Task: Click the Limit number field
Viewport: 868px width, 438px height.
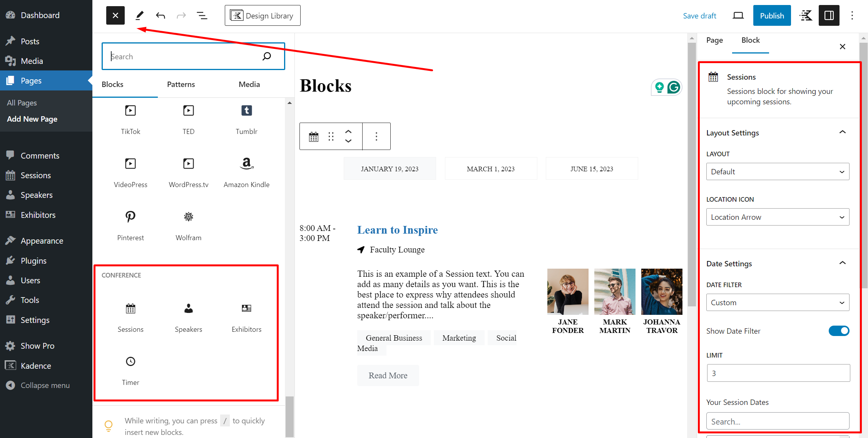Action: [x=778, y=373]
